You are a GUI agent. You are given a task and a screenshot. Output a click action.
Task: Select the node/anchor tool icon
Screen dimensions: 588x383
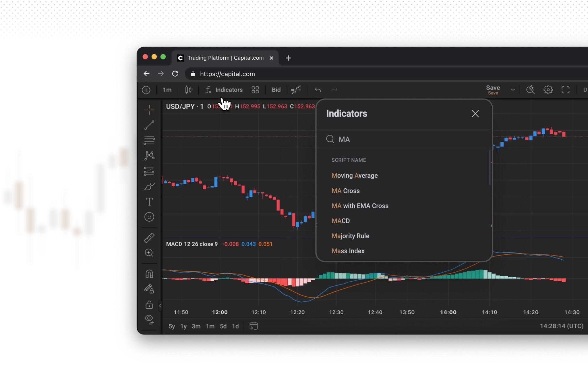[149, 156]
